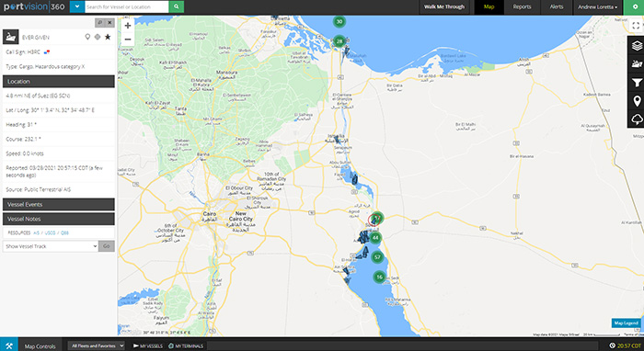The image size is (644, 351).
Task: Switch to the Reports tab
Action: (x=522, y=7)
